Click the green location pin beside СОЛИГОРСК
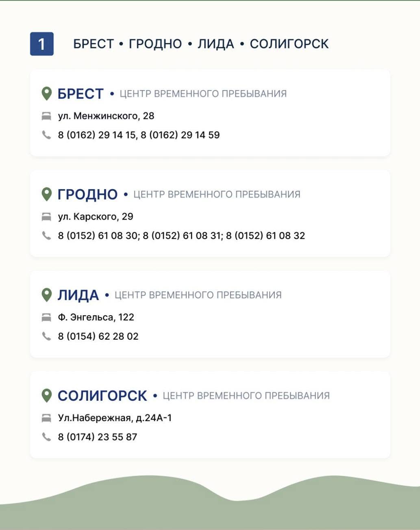This screenshot has height=530, width=420. tap(47, 395)
